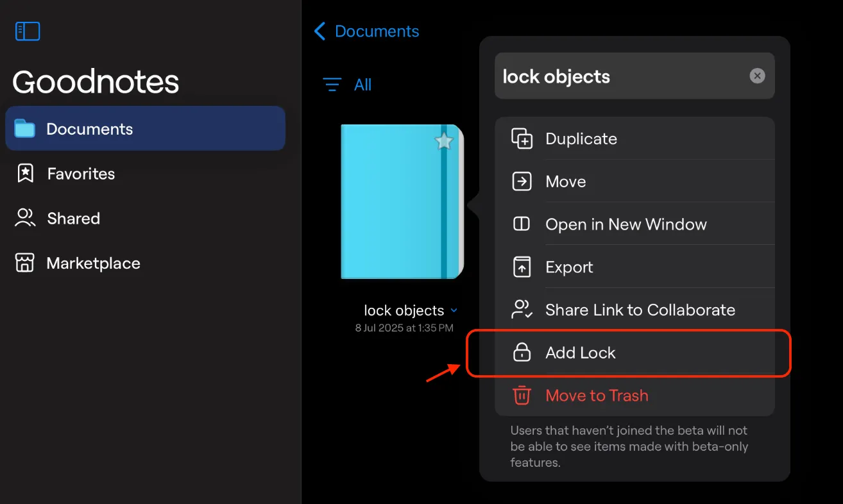Open Documents in the sidebar
This screenshot has width=843, height=504.
point(146,129)
